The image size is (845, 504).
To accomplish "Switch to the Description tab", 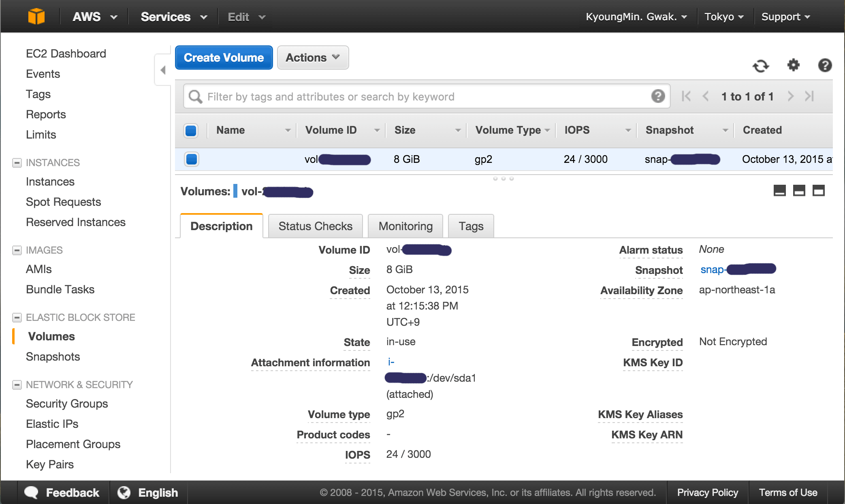I will click(x=221, y=226).
